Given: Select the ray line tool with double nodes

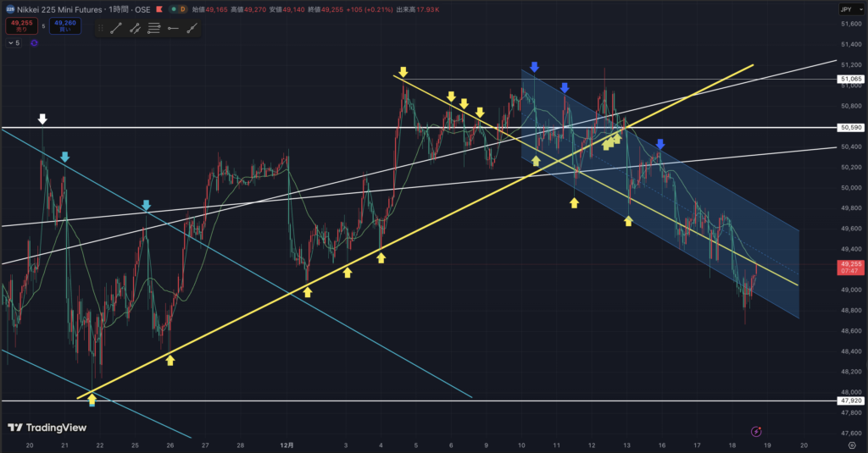Looking at the screenshot, I should coord(135,28).
